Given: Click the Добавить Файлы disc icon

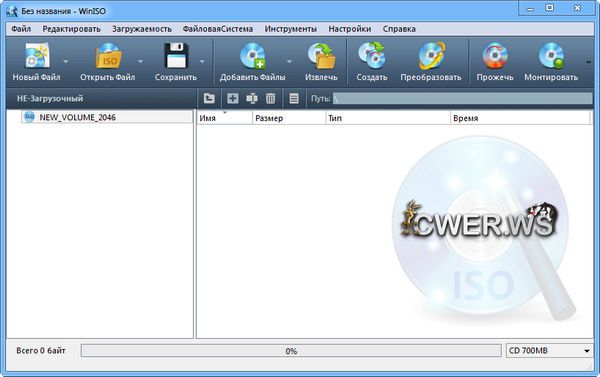Looking at the screenshot, I should coord(253,56).
